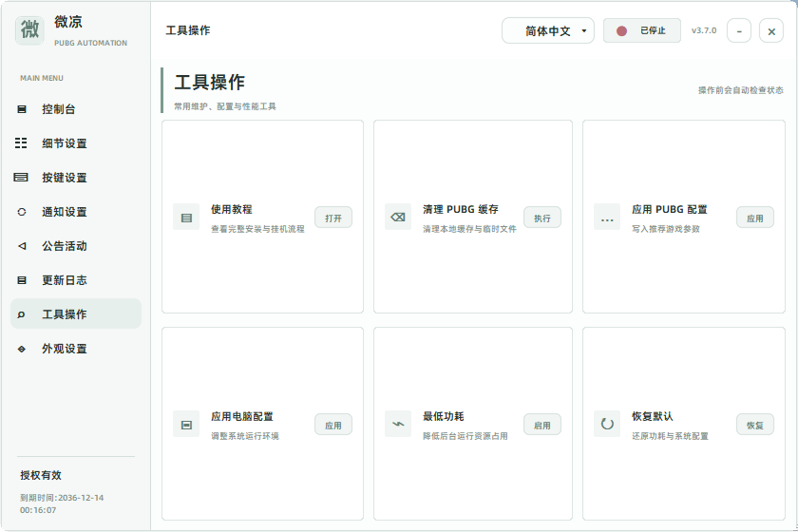798x532 pixels.
Task: Click 应用 button for PUBG 配置
Action: 755,218
